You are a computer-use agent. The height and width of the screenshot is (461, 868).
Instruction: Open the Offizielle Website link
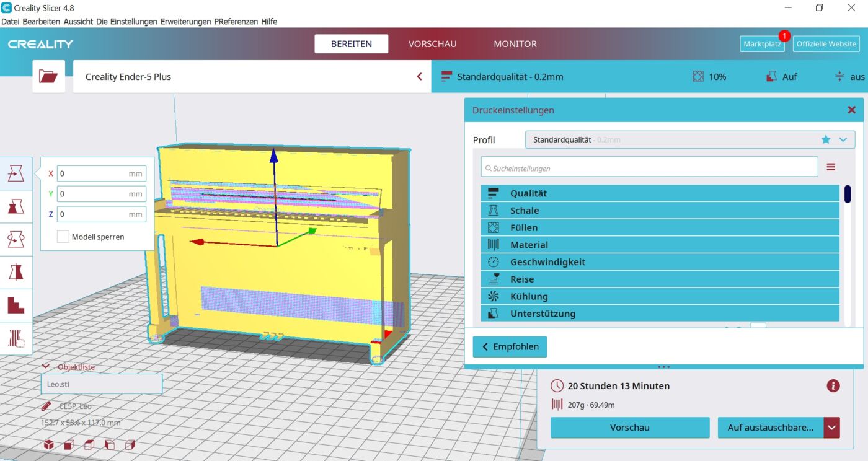click(x=826, y=43)
